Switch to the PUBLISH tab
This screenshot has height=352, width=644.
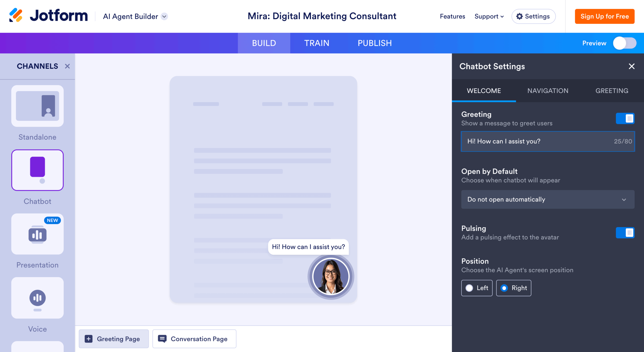click(x=375, y=43)
